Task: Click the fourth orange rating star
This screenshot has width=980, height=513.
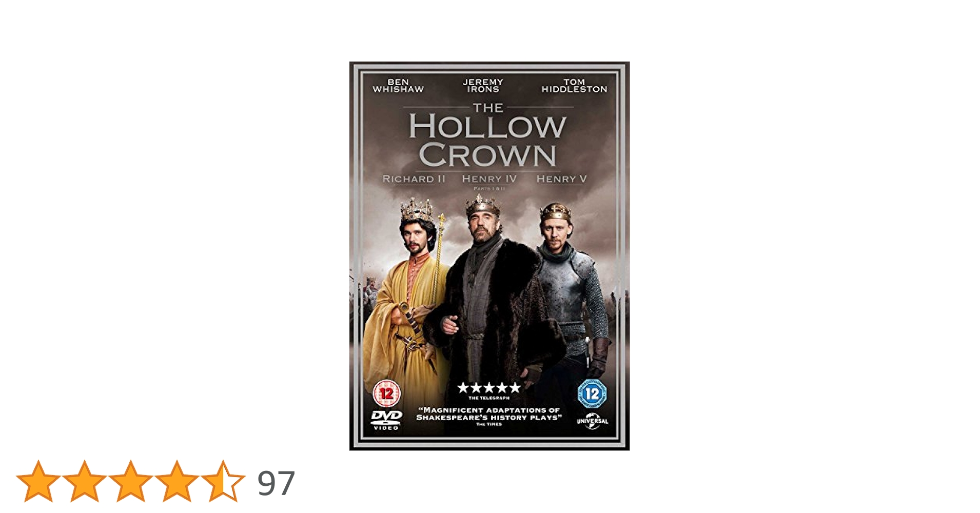Action: click(x=177, y=481)
